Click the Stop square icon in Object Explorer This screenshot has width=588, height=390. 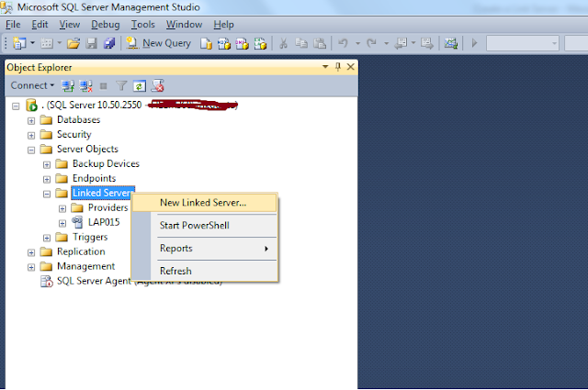point(104,86)
